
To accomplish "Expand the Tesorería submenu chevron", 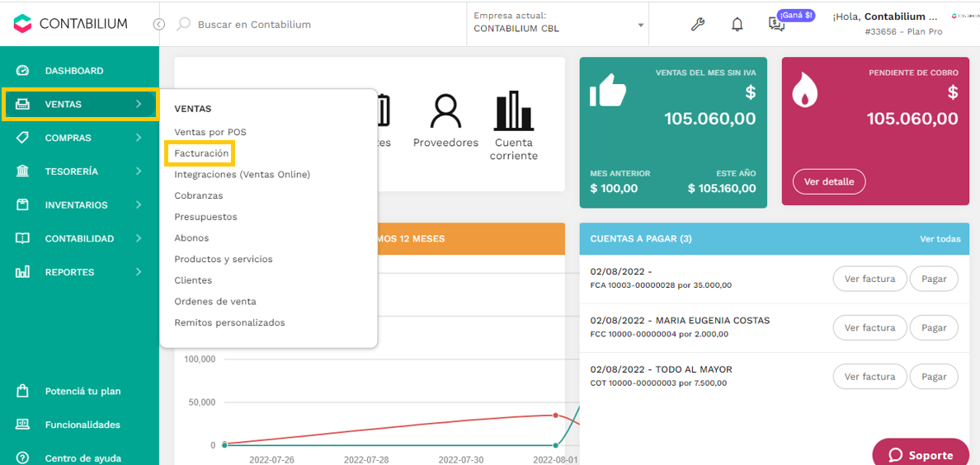I will [139, 171].
